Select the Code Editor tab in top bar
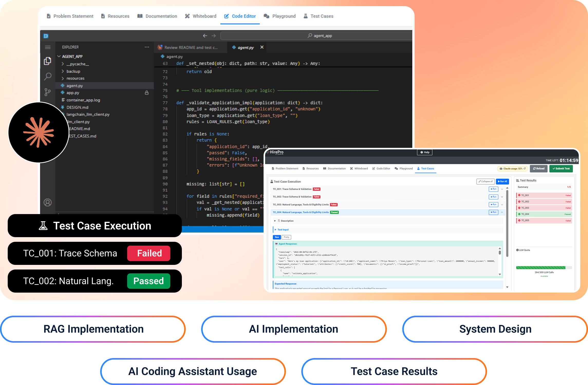588x385 pixels. pyautogui.click(x=240, y=16)
